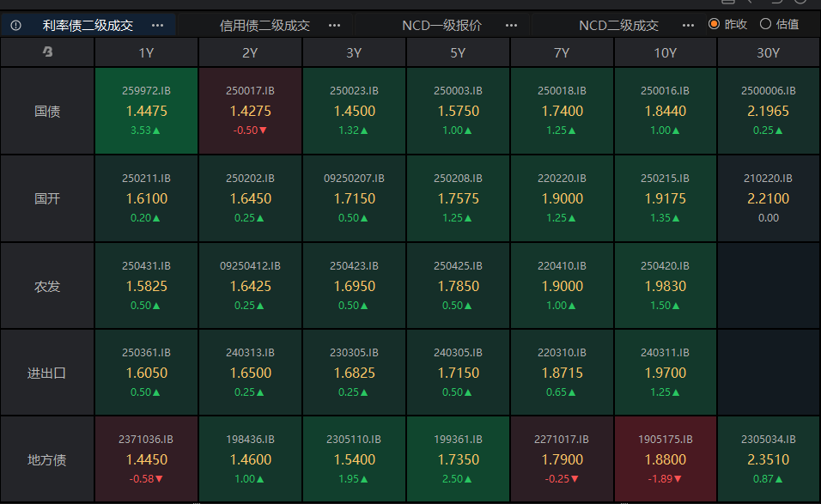This screenshot has width=821, height=504.
Task: Select the 昨收 radio button
Action: (714, 24)
